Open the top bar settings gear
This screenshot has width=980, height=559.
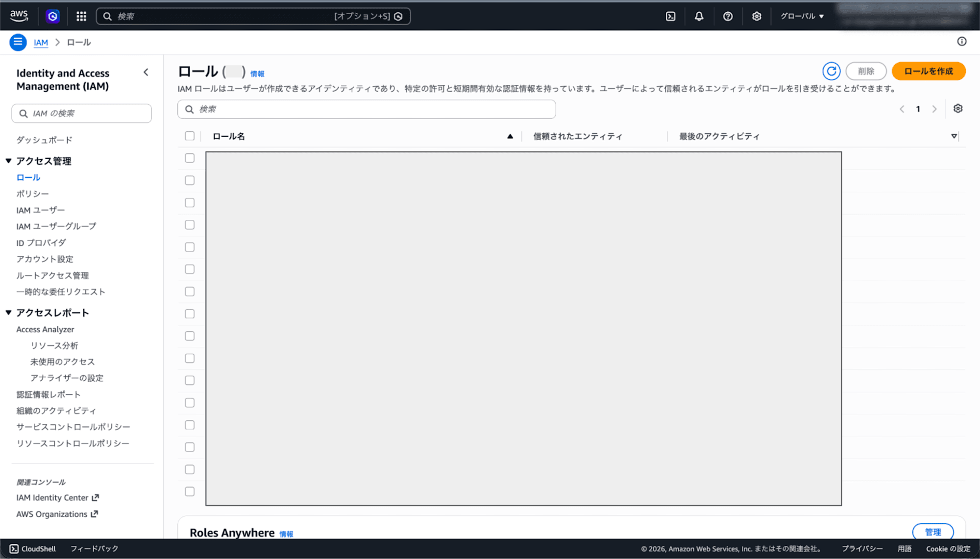(757, 16)
